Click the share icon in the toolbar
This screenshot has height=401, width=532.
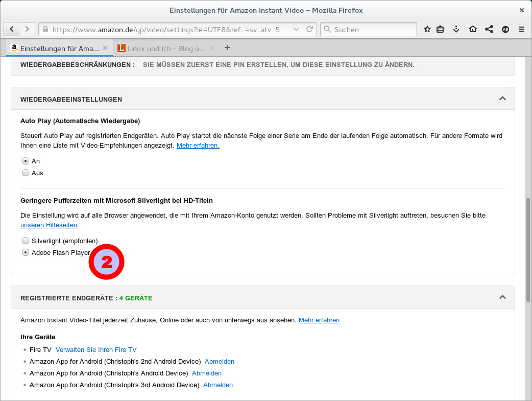click(x=489, y=29)
